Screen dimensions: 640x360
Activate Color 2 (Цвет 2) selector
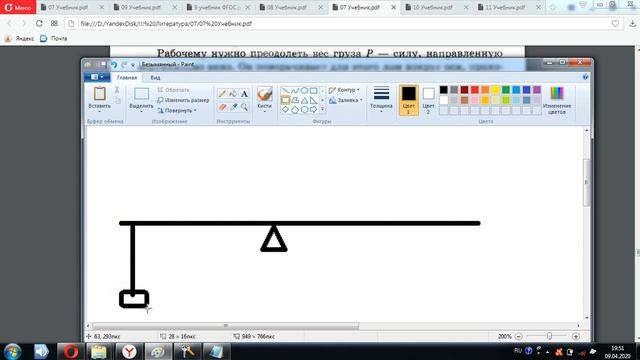tap(428, 100)
